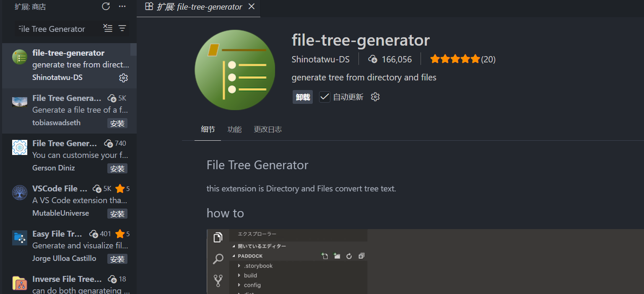
Task: Refresh the extensions marketplace list
Action: (106, 6)
